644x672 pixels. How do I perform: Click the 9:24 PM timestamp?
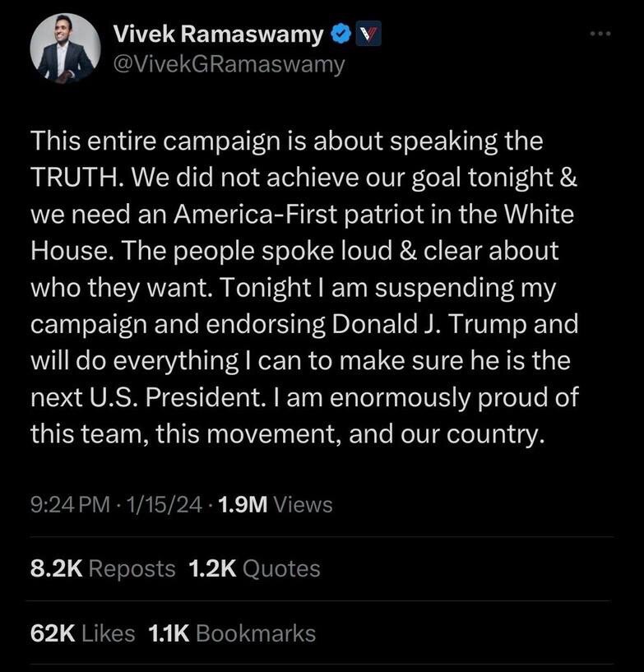coord(69,504)
